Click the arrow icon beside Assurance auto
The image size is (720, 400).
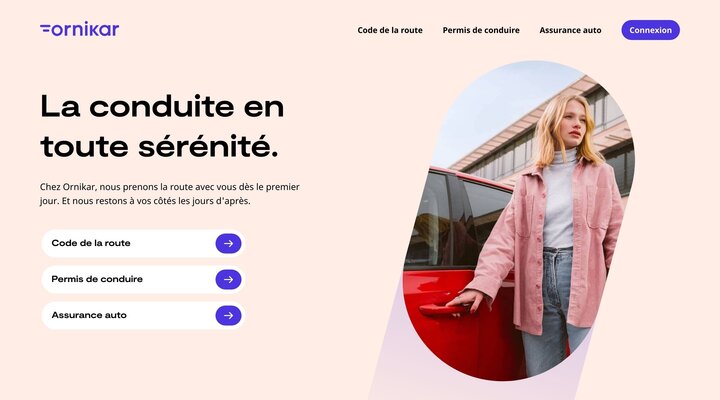click(228, 315)
